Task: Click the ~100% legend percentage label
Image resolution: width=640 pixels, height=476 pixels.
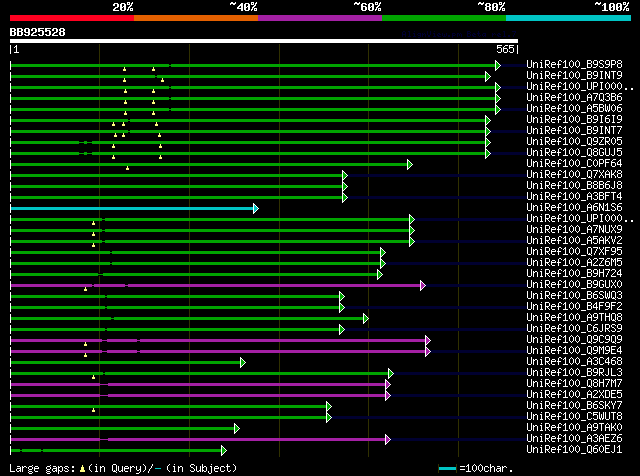Action: pyautogui.click(x=612, y=7)
